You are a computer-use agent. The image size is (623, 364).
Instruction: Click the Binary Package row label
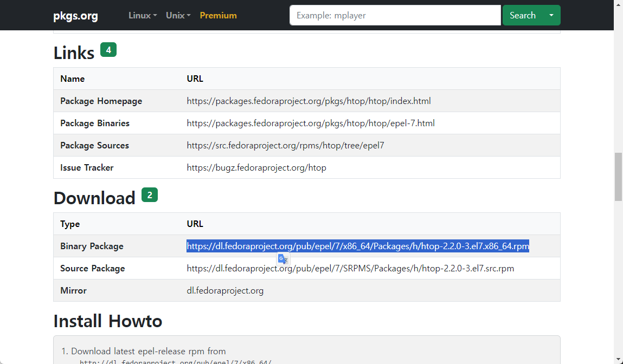tap(92, 246)
